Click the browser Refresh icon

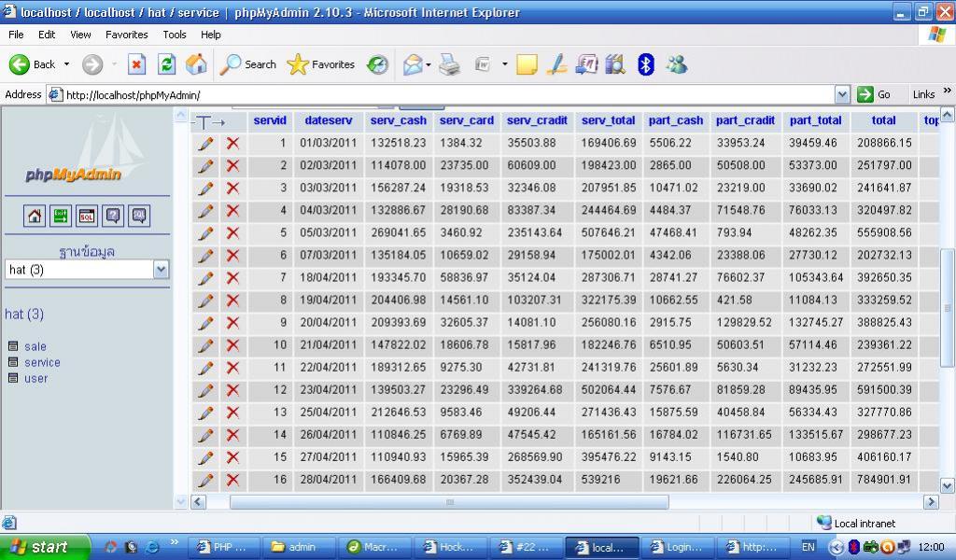pos(166,64)
